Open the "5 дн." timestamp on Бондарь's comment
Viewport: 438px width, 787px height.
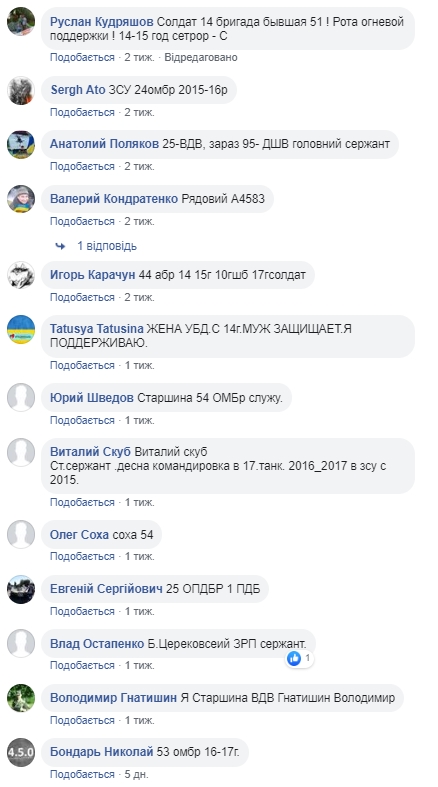click(136, 774)
